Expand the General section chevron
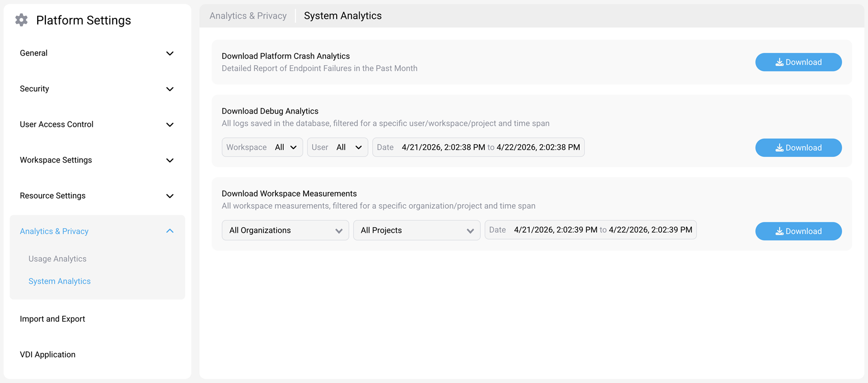 point(170,53)
